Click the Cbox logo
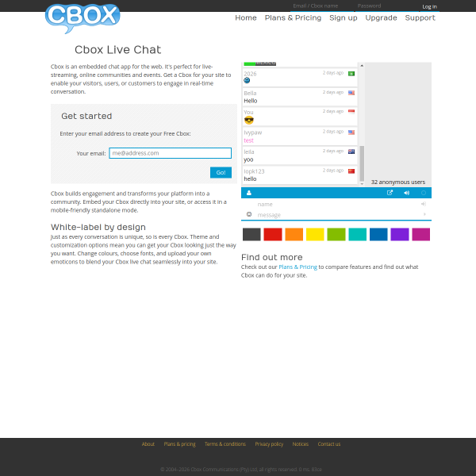 pos(83,18)
